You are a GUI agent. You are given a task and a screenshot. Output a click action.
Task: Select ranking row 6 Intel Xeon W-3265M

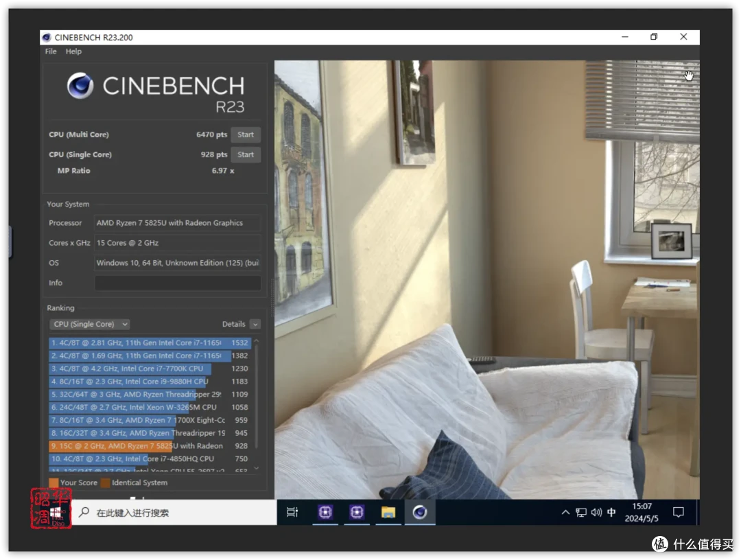150,407
